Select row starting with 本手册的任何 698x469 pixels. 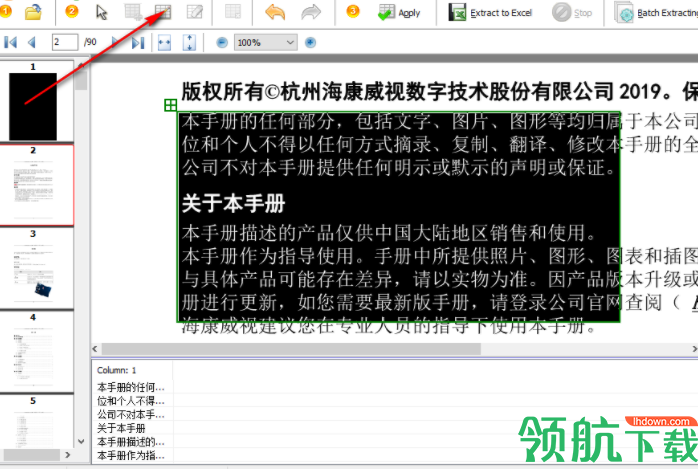131,388
